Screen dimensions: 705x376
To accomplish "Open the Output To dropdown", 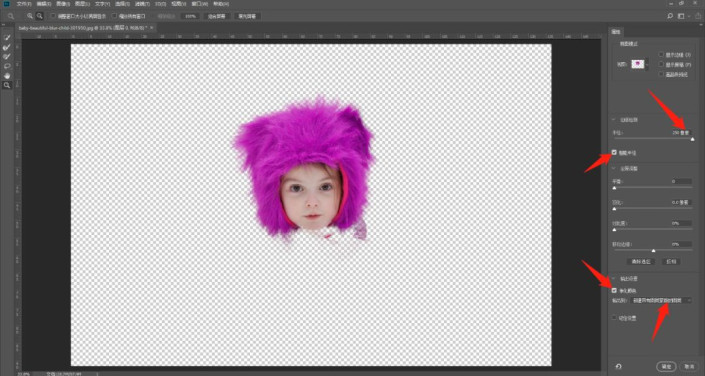I will (660, 300).
